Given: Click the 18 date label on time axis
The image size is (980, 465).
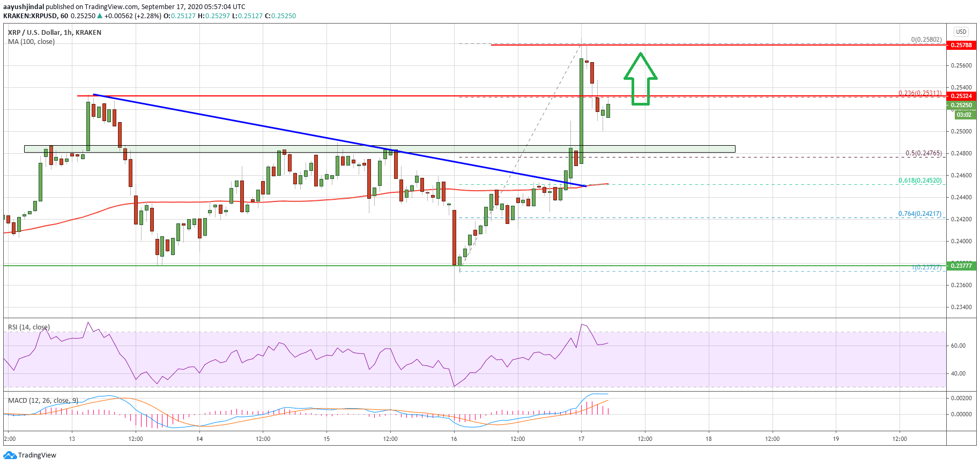Looking at the screenshot, I should tap(709, 439).
